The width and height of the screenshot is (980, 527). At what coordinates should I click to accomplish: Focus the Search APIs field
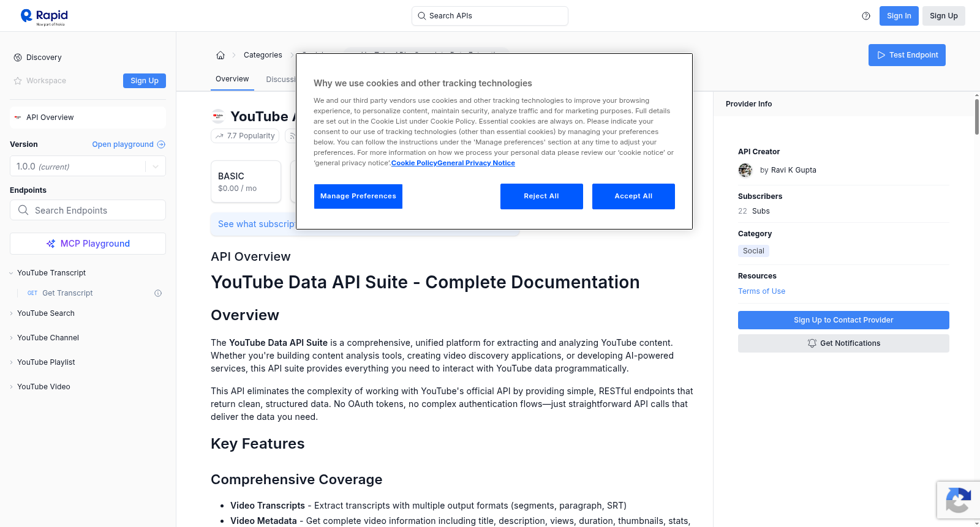490,16
